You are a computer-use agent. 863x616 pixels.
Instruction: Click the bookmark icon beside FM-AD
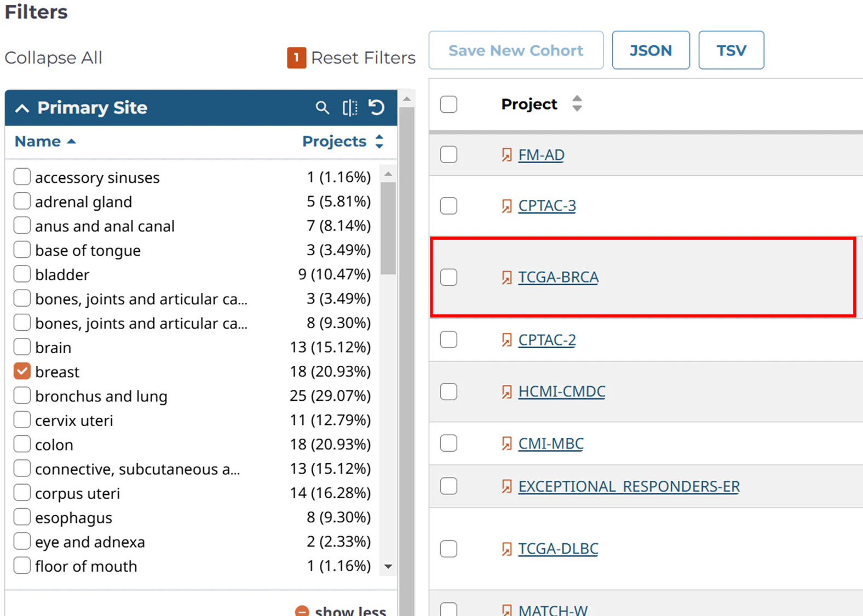pyautogui.click(x=507, y=155)
